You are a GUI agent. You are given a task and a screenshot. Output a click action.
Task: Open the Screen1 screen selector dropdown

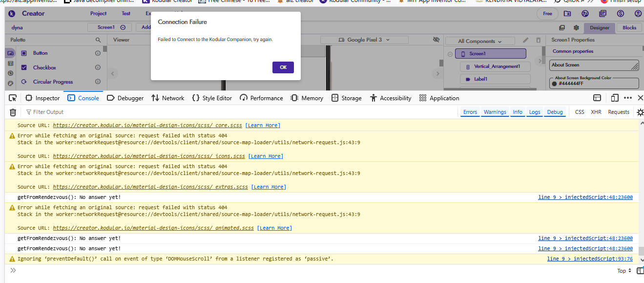coord(110,28)
